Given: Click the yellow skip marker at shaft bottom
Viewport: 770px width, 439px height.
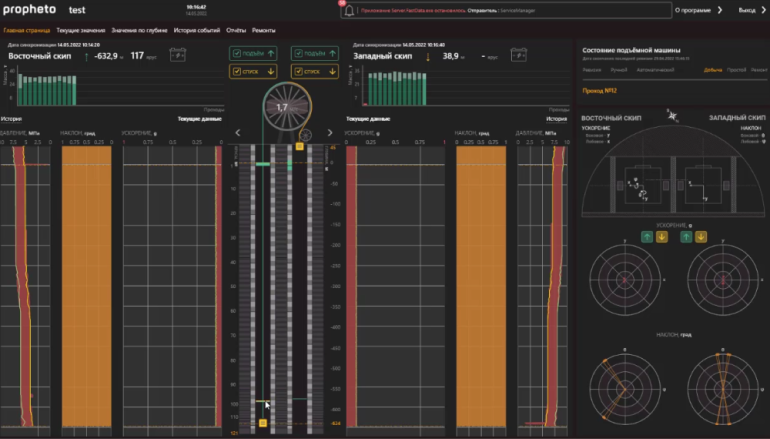Looking at the screenshot, I should click(263, 423).
